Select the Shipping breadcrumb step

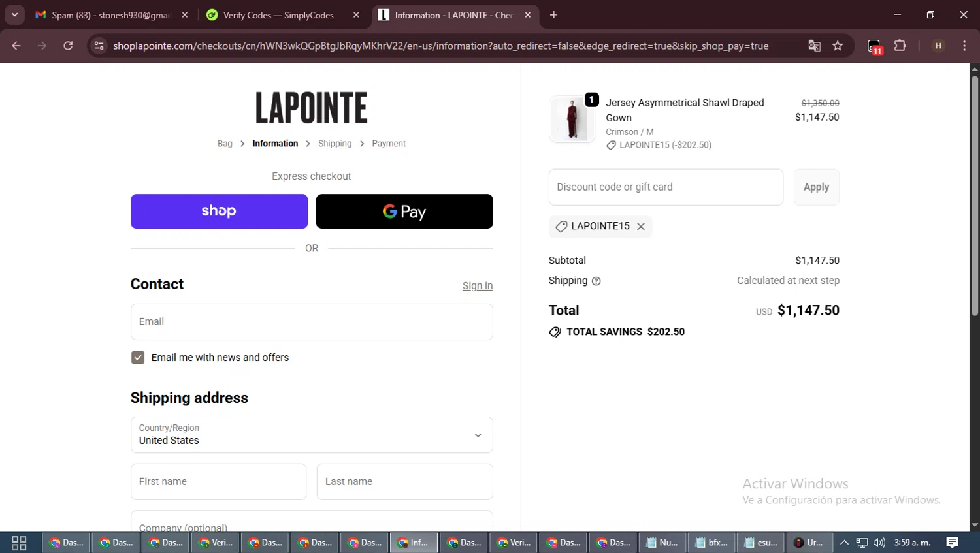[335, 144]
